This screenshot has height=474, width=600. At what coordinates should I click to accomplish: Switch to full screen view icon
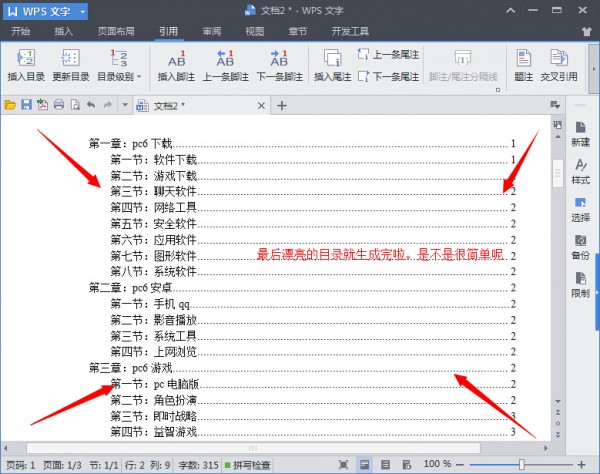pyautogui.click(x=344, y=465)
